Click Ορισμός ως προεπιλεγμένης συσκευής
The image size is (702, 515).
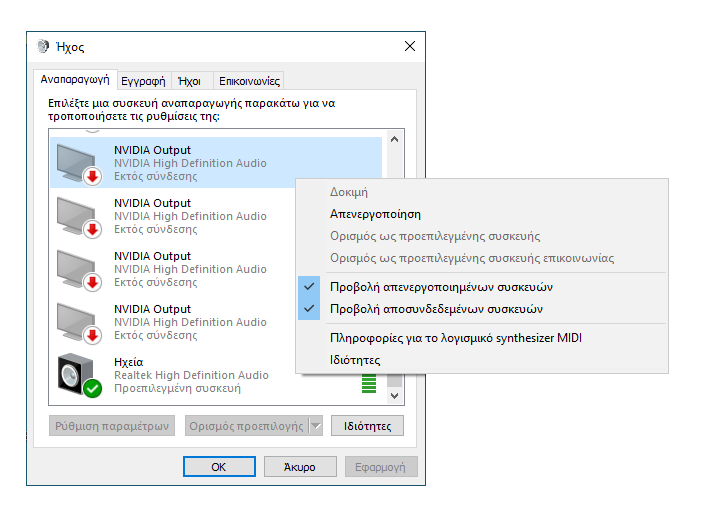click(x=482, y=236)
